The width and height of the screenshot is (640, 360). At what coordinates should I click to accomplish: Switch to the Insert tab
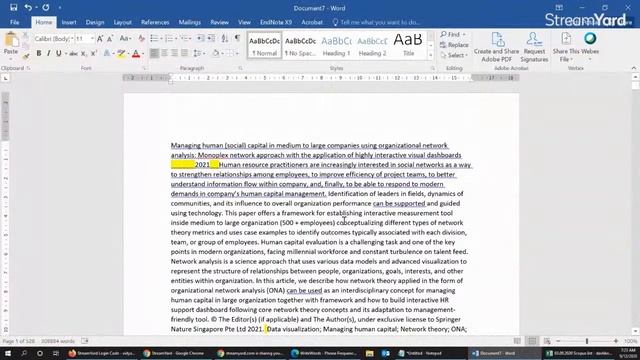[69, 22]
